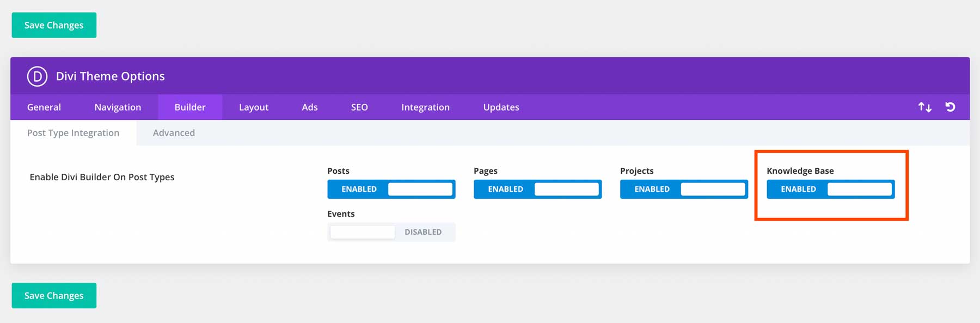The height and width of the screenshot is (323, 980).
Task: Switch to the SEO tab
Action: pyautogui.click(x=359, y=107)
